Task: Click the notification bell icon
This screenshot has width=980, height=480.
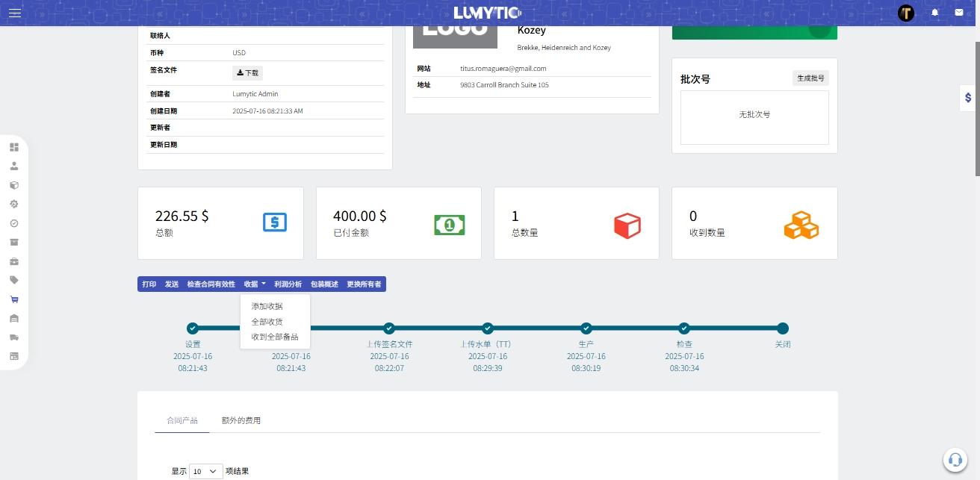Action: [x=934, y=13]
